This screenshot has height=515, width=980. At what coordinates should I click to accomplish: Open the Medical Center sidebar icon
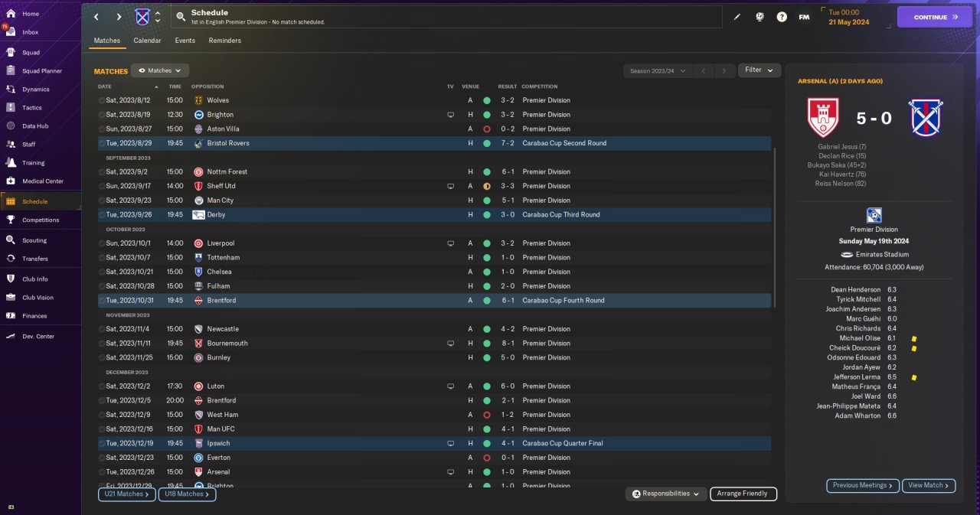11,181
